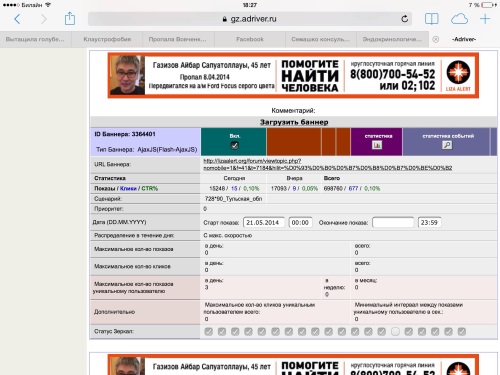Toggle the first Статус Зеркал checkbox

point(208,331)
